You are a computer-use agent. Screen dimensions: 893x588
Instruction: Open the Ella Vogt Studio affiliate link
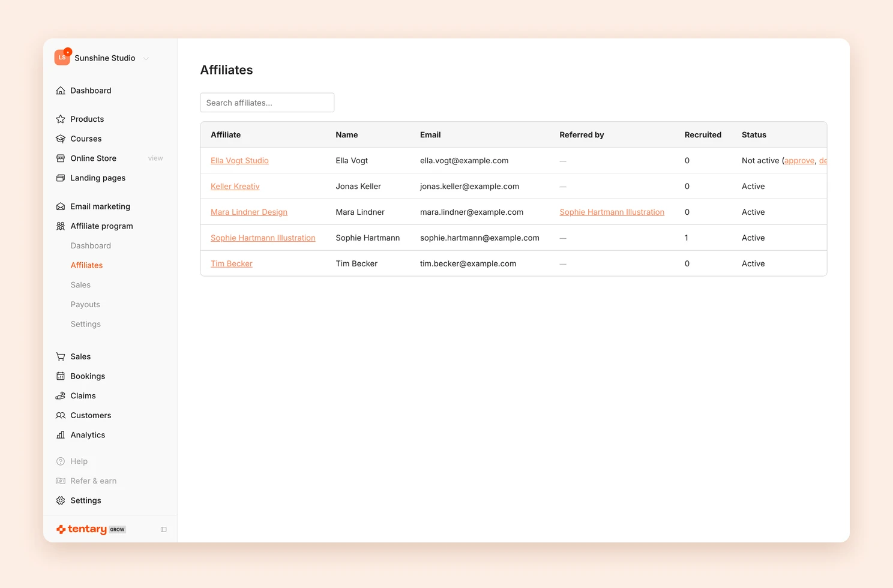point(239,161)
